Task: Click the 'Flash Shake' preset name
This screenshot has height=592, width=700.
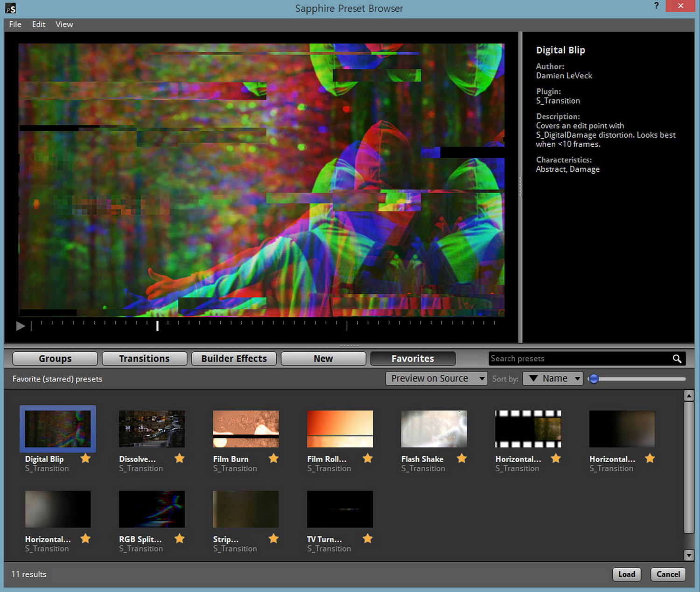Action: [422, 459]
